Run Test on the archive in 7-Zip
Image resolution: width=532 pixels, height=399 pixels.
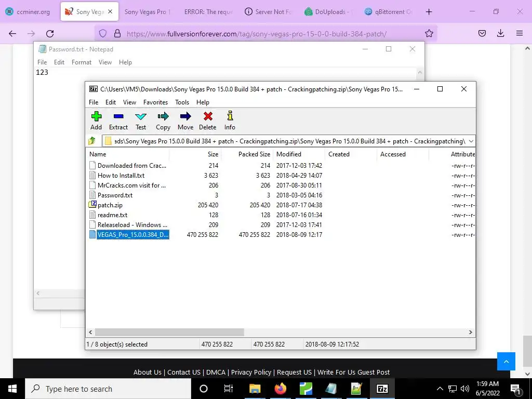(141, 121)
